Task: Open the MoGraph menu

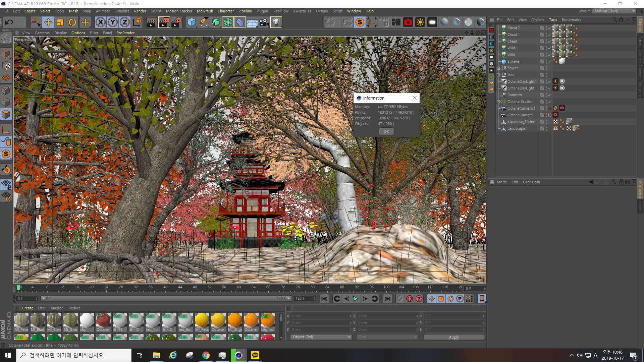Action: click(205, 11)
